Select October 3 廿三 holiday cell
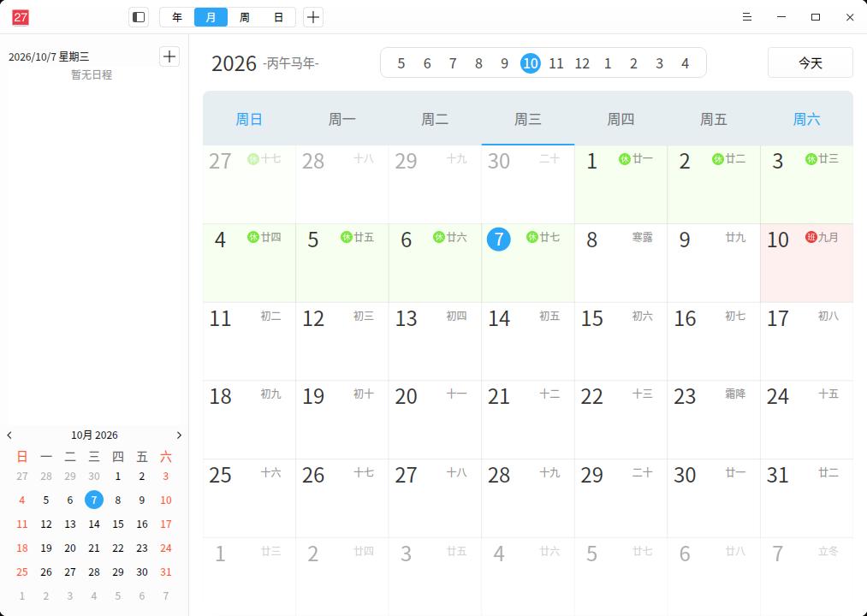 pyautogui.click(x=806, y=185)
